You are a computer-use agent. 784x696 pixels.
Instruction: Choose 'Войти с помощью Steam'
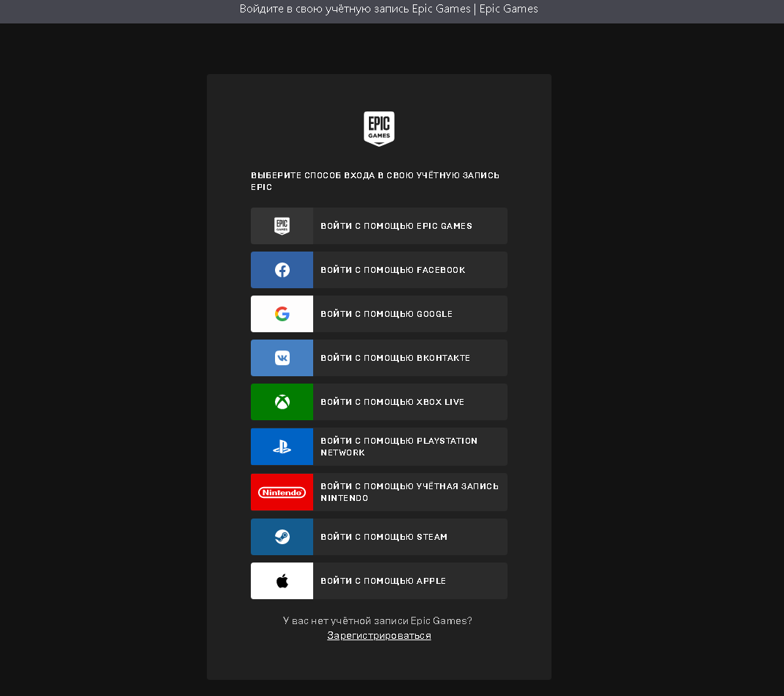tap(379, 537)
